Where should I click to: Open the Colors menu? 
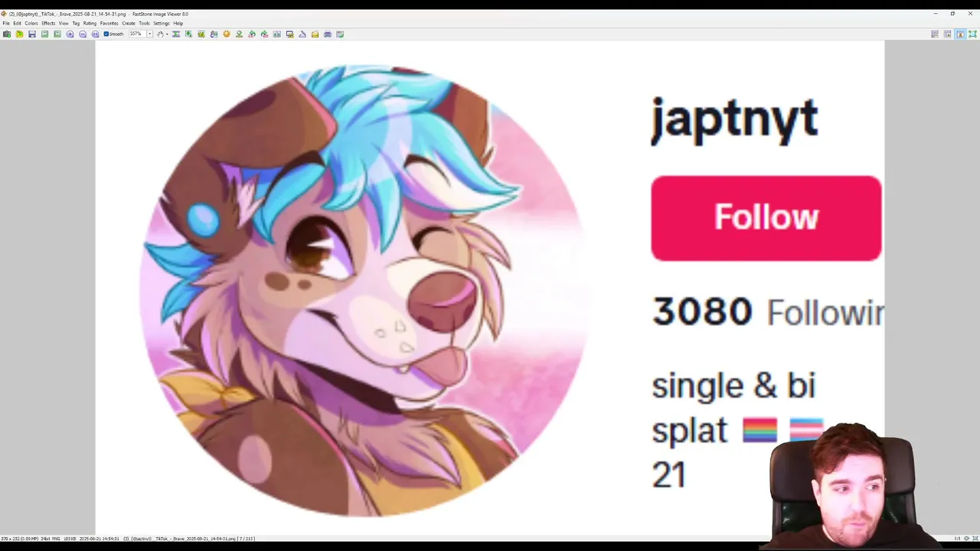coord(31,23)
